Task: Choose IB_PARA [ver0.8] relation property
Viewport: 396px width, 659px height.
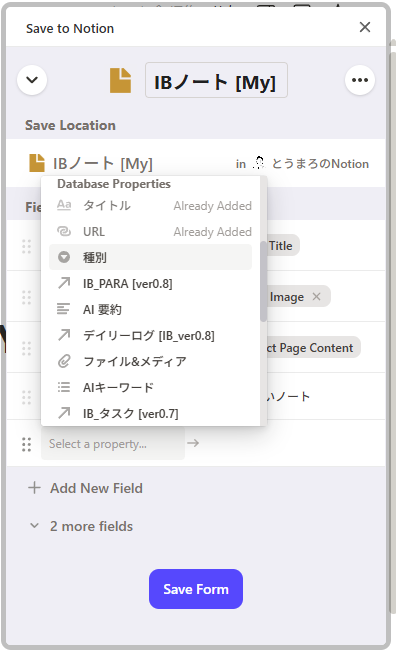Action: 150,284
